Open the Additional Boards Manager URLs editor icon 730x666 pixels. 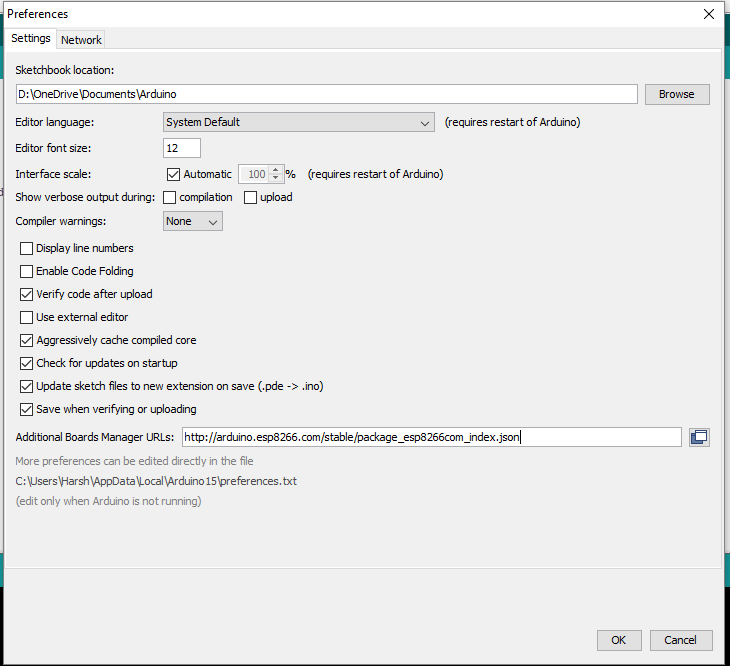699,437
